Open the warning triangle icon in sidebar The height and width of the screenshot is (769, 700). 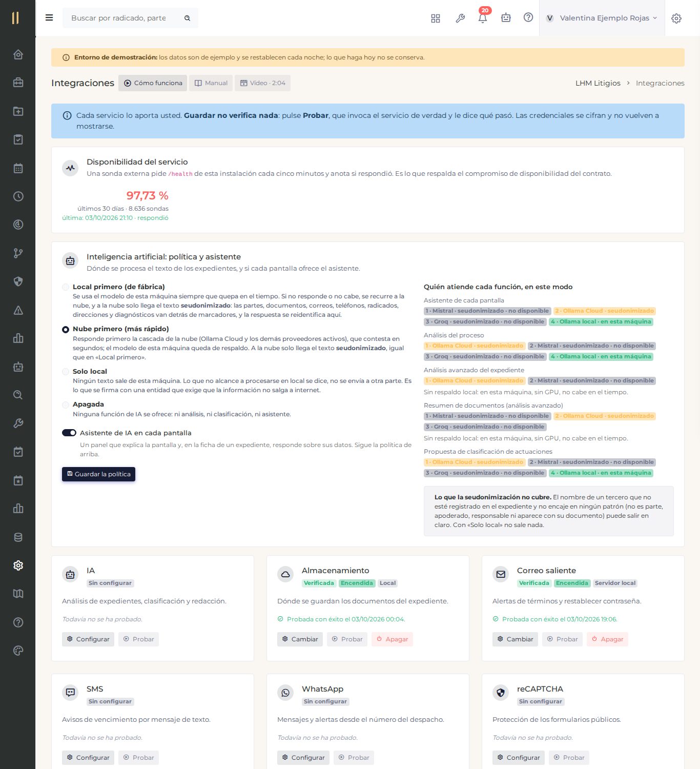click(x=18, y=310)
